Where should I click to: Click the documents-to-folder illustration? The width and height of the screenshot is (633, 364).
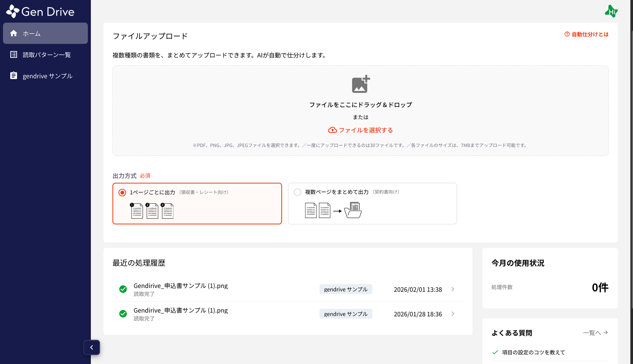333,210
